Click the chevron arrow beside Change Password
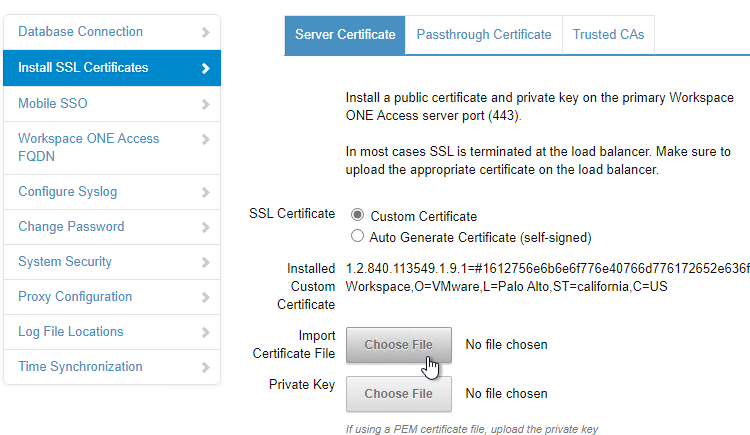The image size is (750, 435). pos(206,227)
